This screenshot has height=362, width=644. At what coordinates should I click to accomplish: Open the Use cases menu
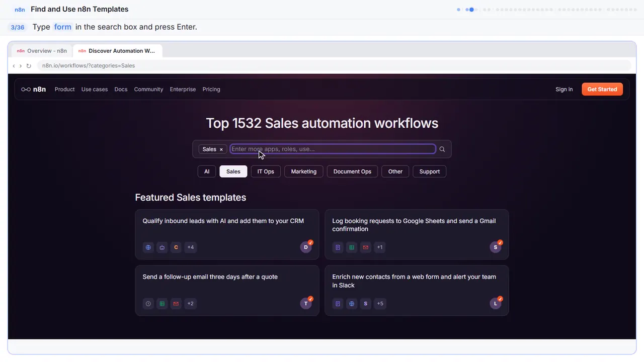(95, 89)
